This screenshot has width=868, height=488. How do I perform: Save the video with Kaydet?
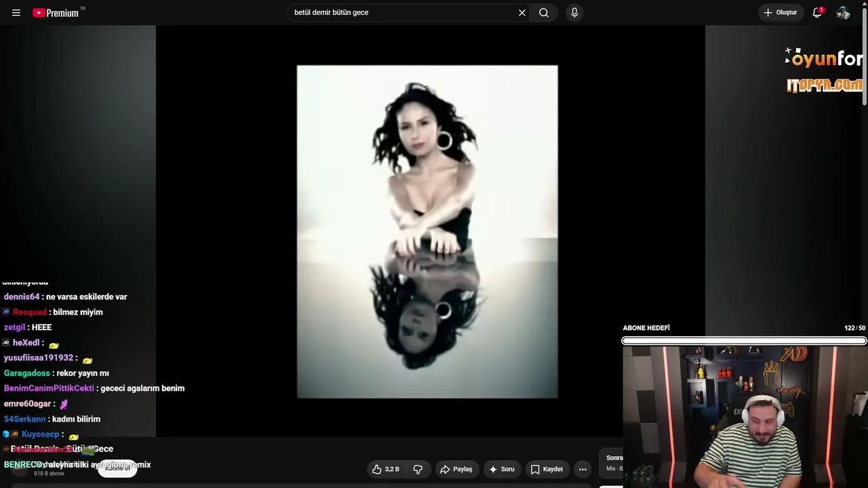pyautogui.click(x=547, y=469)
